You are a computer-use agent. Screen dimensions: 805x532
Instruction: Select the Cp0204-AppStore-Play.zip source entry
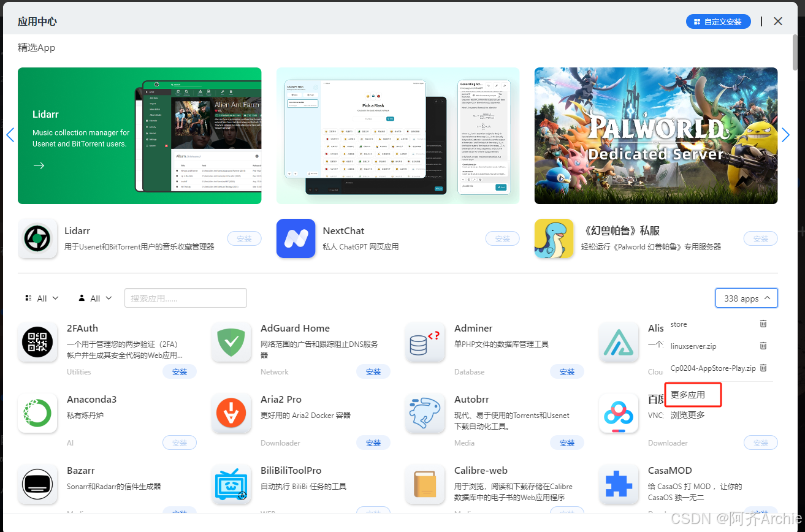click(713, 368)
